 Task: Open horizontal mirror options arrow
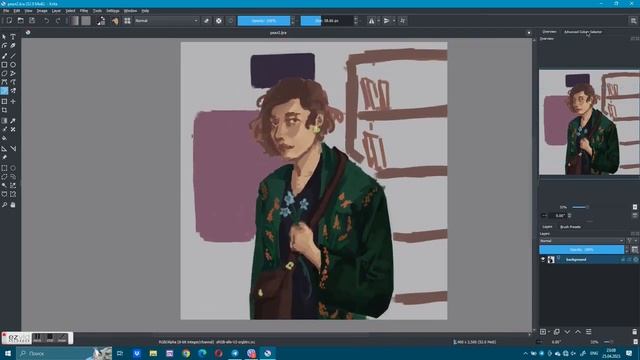click(378, 20)
